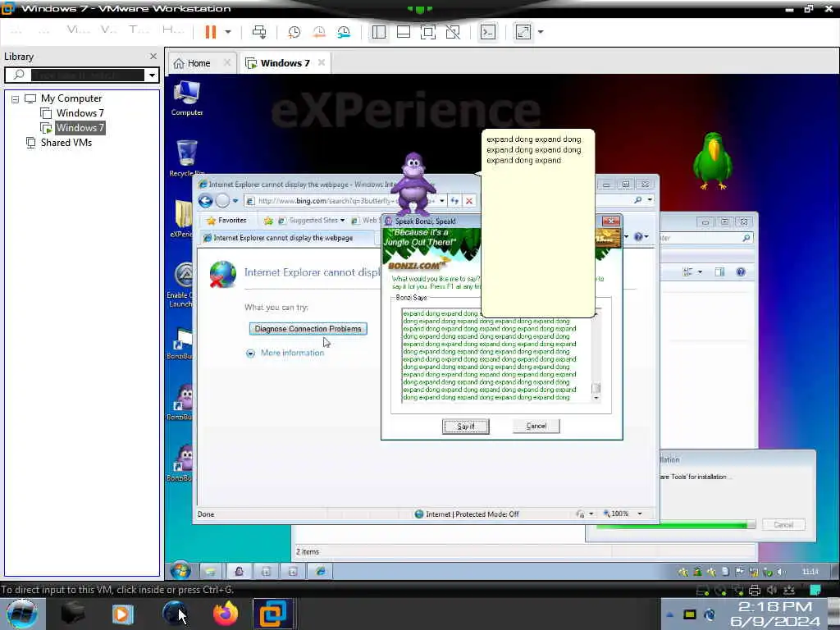Screen dimensions: 840x630
Task: Pause the VM with the orange pause icon
Action: [x=211, y=32]
